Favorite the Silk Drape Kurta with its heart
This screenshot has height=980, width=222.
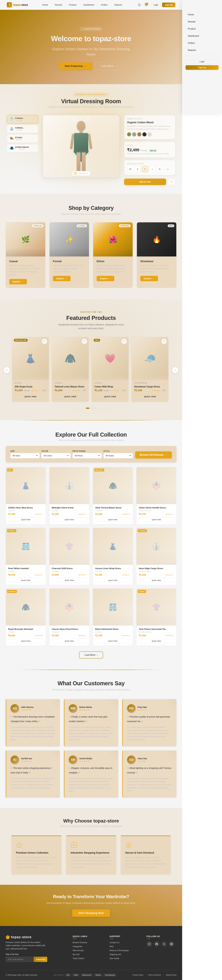click(45, 341)
